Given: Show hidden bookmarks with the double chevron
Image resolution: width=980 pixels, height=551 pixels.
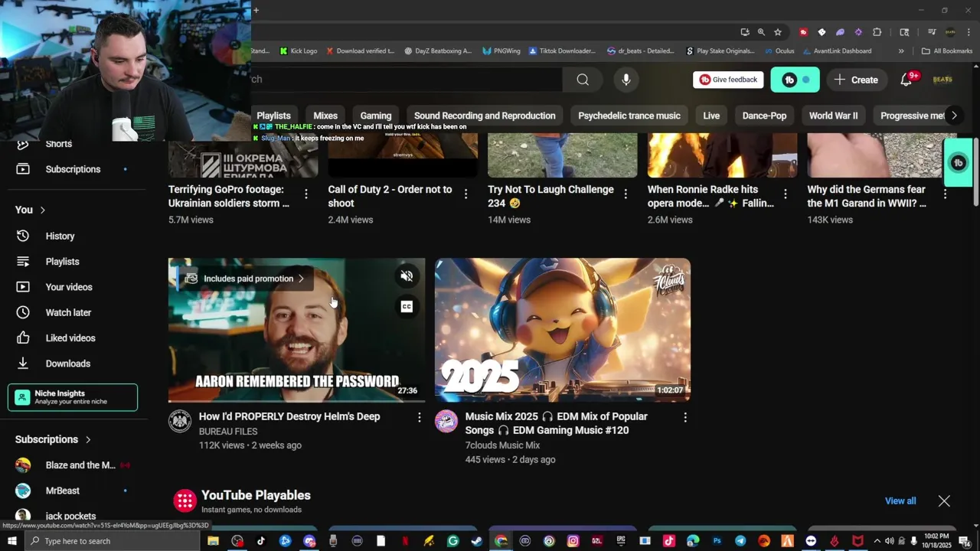Looking at the screenshot, I should tap(901, 51).
